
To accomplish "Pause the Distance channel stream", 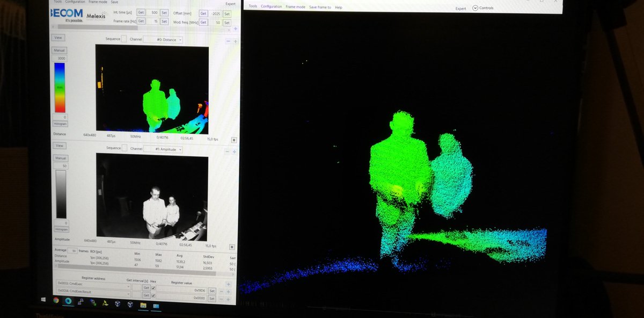I will (x=233, y=139).
